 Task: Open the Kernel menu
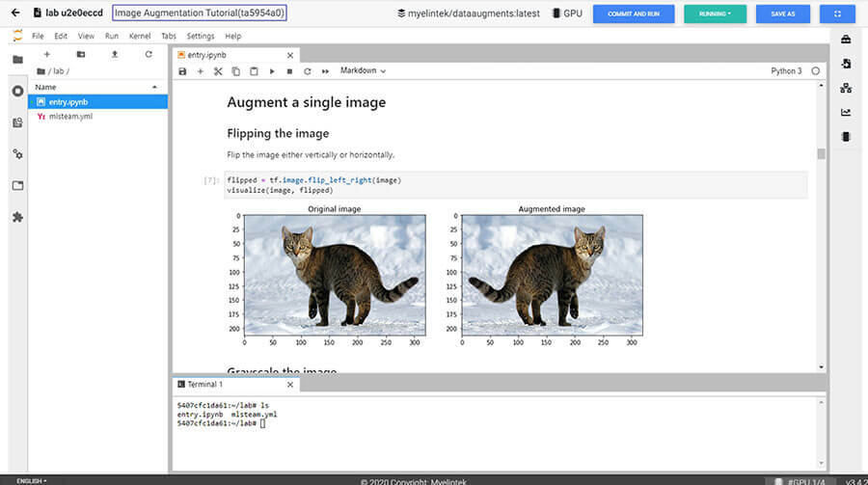(139, 36)
